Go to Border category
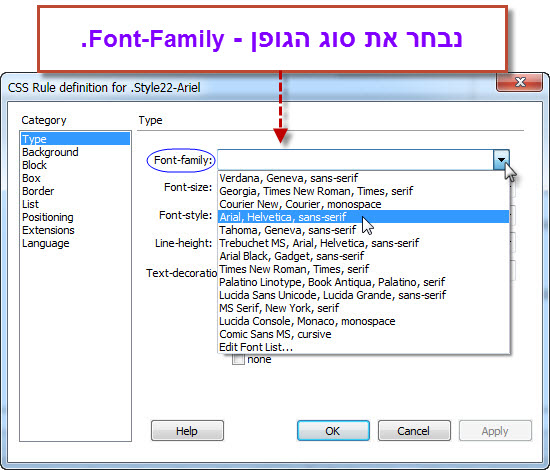Screen dimensions: 550x470 75,191
